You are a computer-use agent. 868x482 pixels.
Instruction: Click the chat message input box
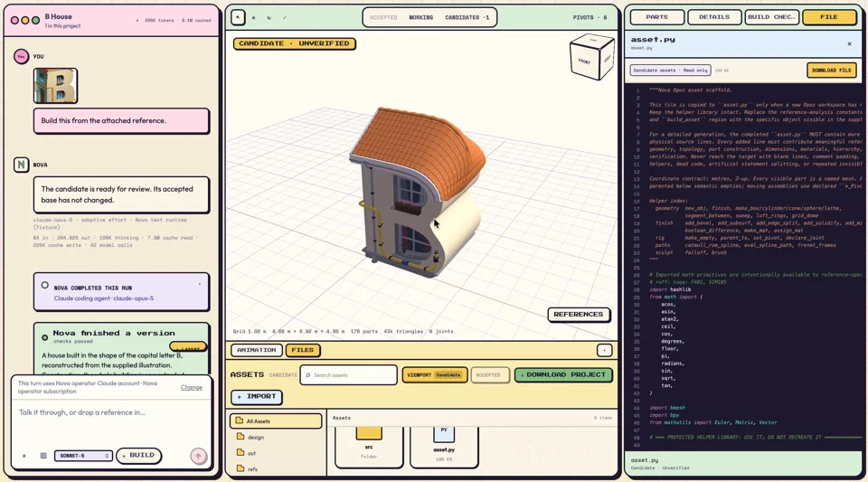tap(110, 420)
